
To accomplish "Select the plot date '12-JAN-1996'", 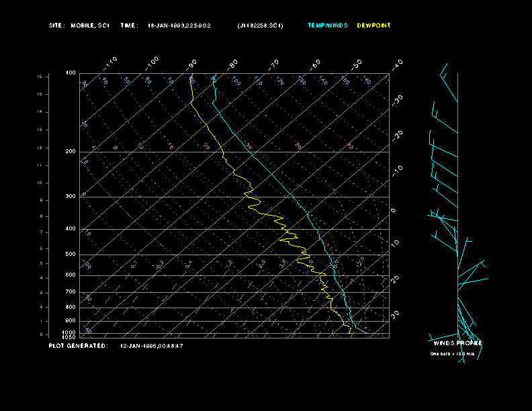I will coord(138,346).
